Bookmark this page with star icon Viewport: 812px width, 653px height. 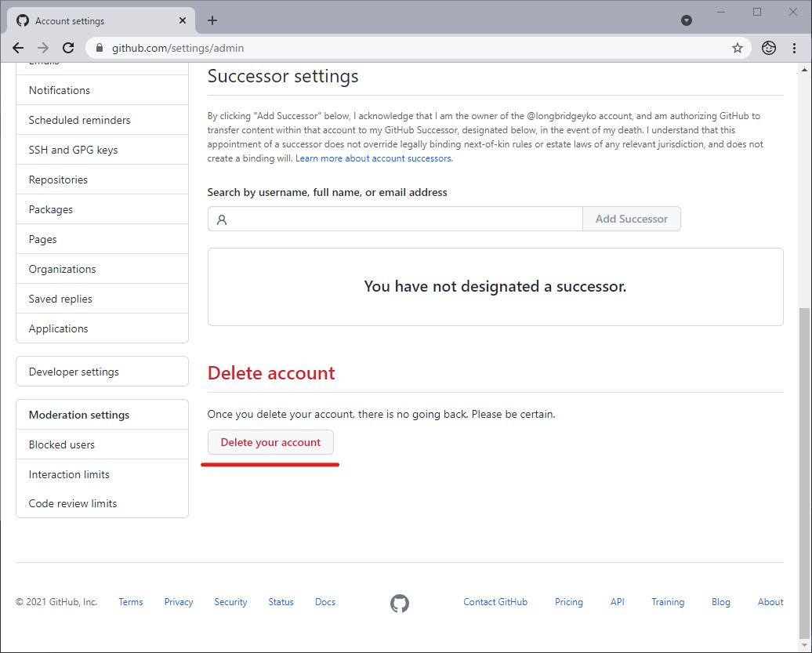738,48
